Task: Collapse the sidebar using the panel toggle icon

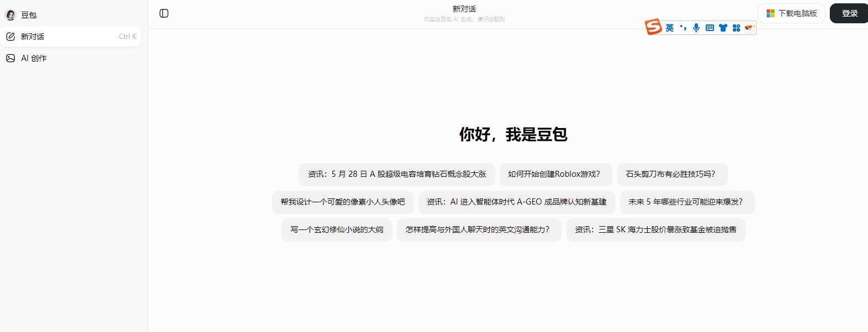Action: (164, 13)
